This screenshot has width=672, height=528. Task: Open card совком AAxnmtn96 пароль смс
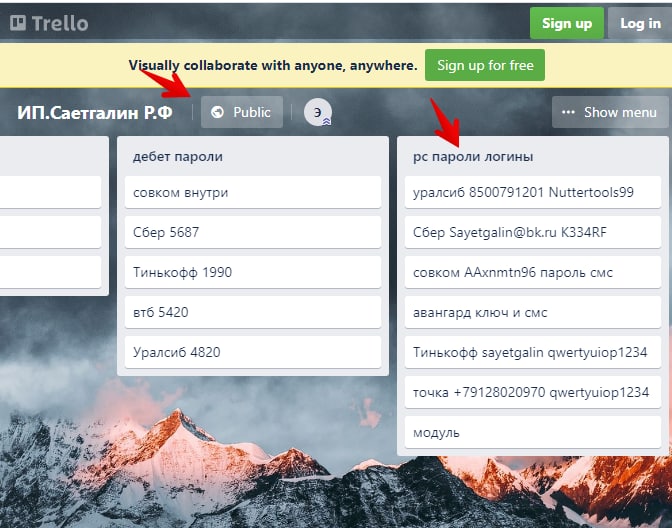click(533, 272)
